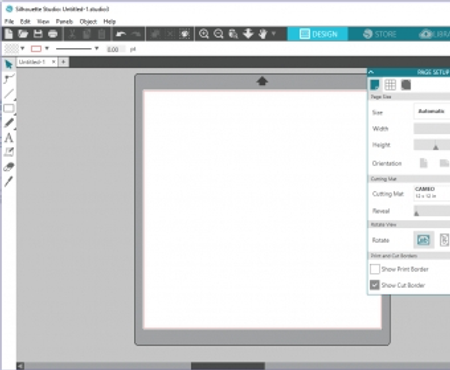Switch to the STORE tab

pyautogui.click(x=380, y=34)
